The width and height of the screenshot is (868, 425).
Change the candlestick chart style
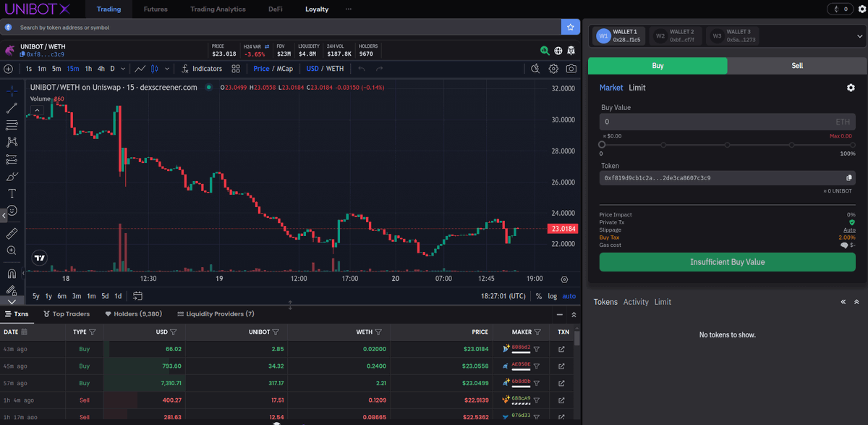pyautogui.click(x=155, y=69)
